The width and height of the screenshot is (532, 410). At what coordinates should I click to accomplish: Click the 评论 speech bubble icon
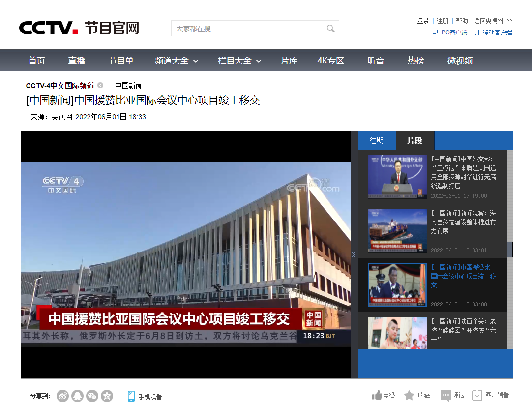(445, 395)
